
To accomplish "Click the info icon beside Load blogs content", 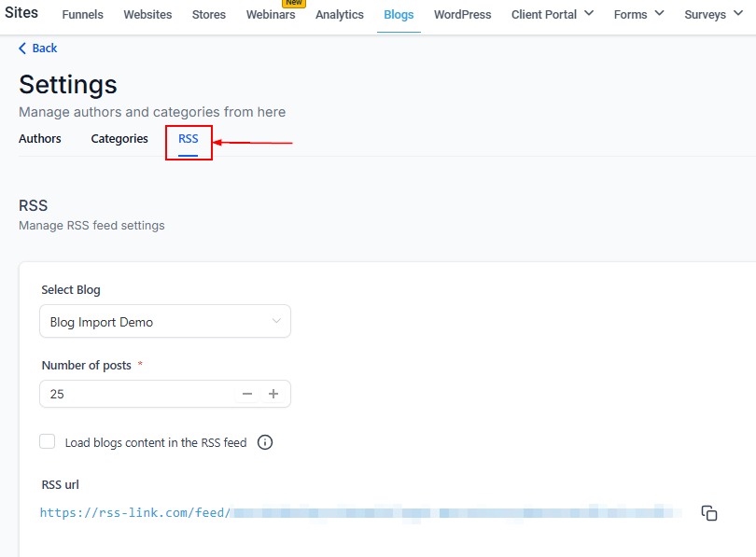I will [265, 442].
